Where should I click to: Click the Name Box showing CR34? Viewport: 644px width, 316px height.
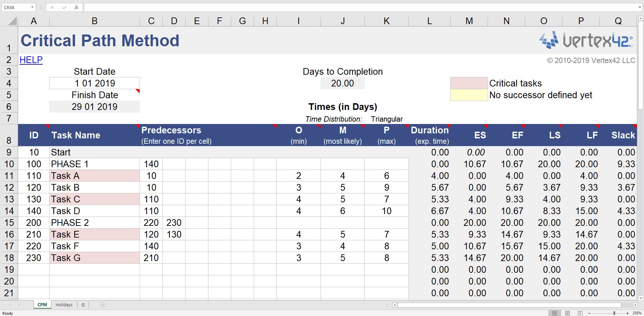(x=16, y=7)
